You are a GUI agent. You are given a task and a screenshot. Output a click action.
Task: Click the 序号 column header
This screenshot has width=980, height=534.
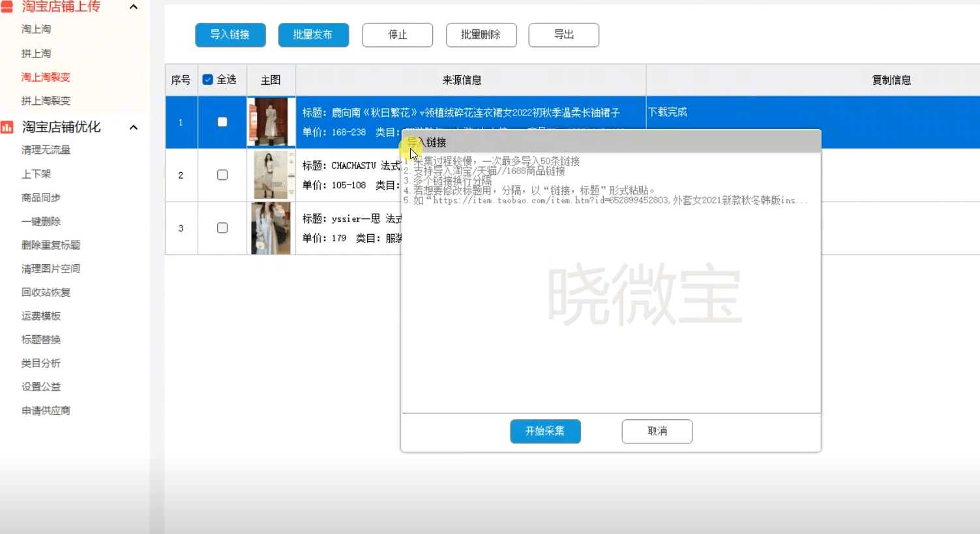pyautogui.click(x=181, y=80)
